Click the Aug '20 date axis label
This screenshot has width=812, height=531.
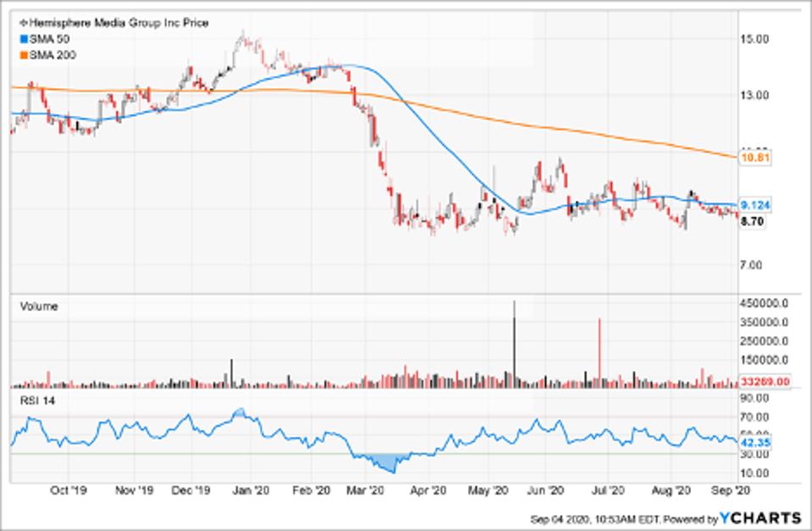pyautogui.click(x=670, y=490)
